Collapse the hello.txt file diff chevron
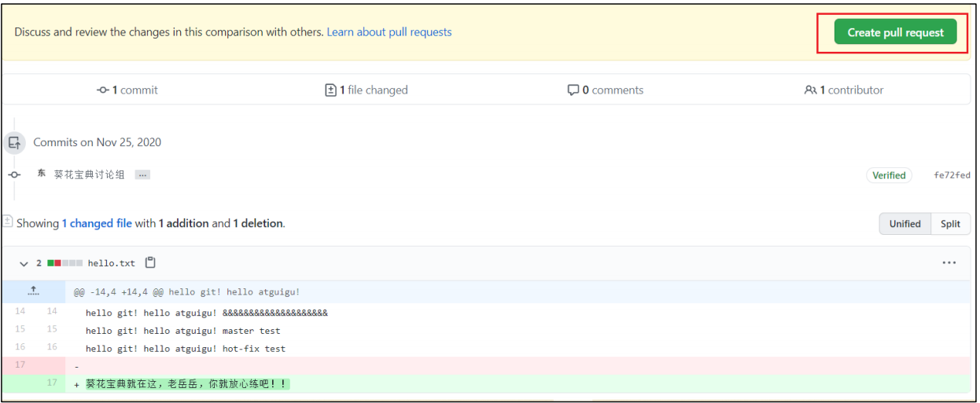Viewport: 980px width, 403px height. pyautogui.click(x=24, y=263)
